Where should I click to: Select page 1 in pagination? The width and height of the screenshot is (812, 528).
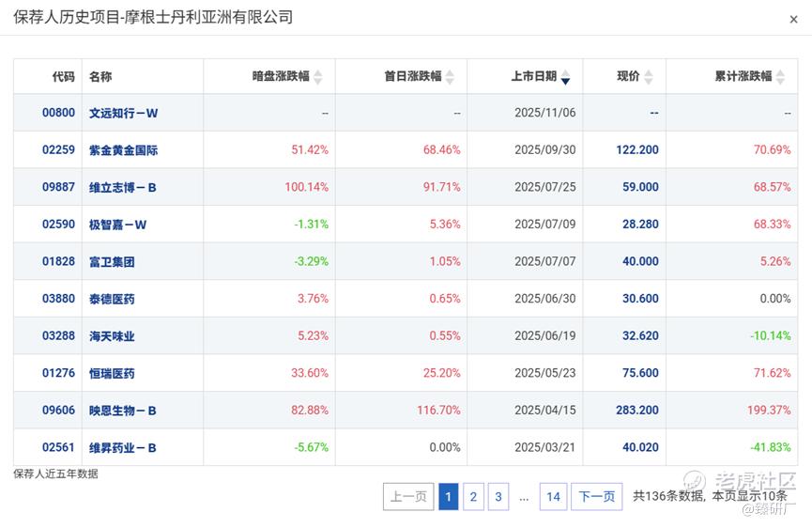[x=449, y=496]
